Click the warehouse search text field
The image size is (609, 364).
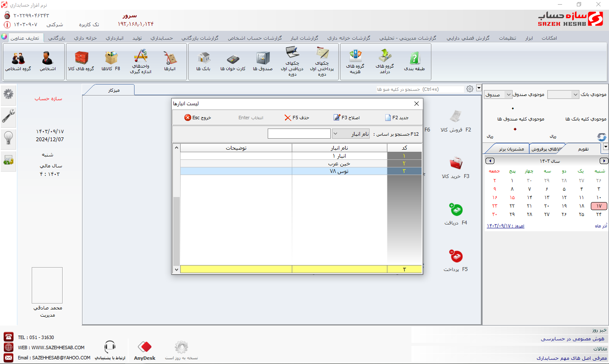click(299, 134)
